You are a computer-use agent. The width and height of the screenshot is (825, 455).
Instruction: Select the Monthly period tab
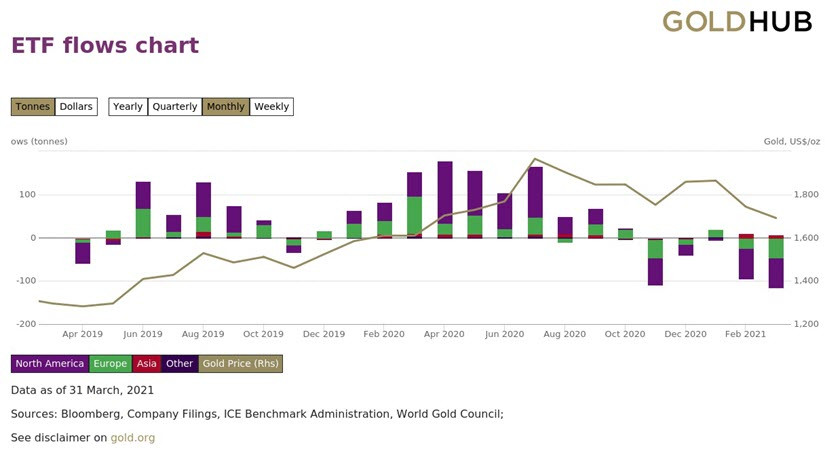pyautogui.click(x=226, y=107)
